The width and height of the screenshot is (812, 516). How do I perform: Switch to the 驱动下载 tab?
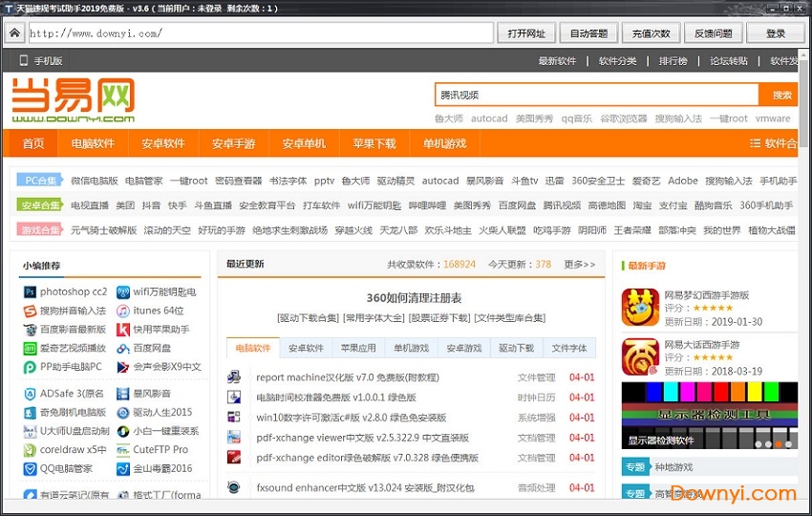[x=516, y=348]
